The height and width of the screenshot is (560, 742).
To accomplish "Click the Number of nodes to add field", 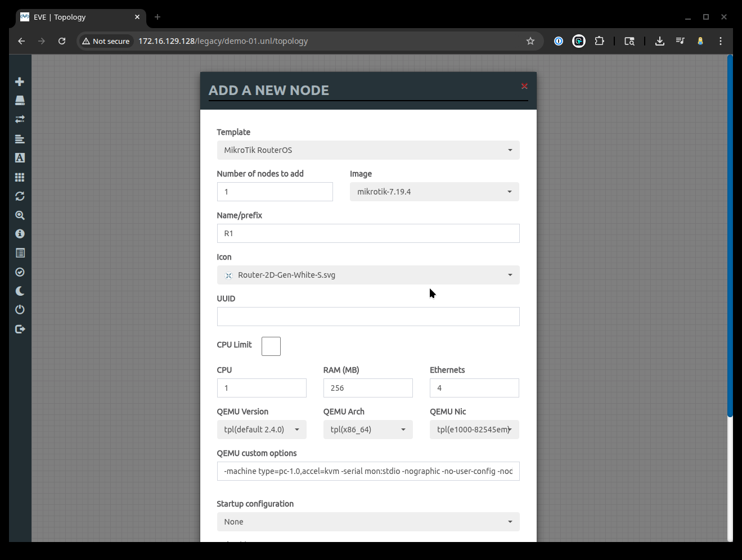I will click(275, 192).
